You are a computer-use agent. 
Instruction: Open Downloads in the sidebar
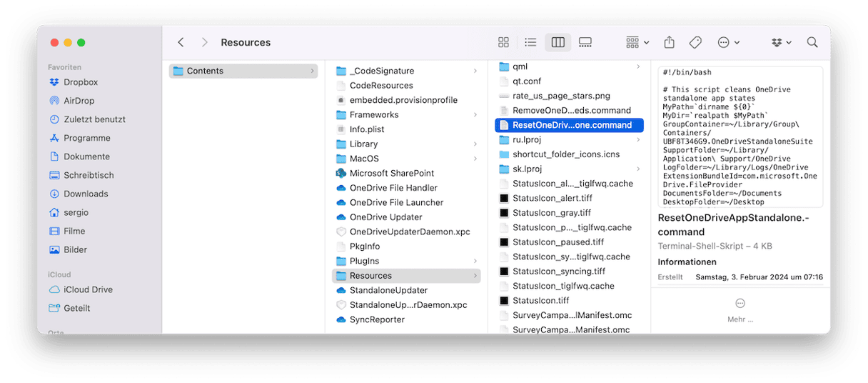pos(86,194)
